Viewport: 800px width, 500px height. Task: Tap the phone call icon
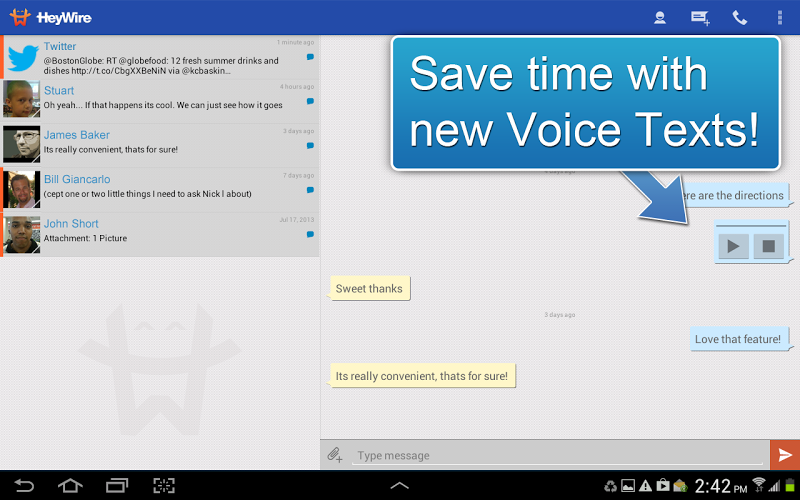click(x=740, y=18)
